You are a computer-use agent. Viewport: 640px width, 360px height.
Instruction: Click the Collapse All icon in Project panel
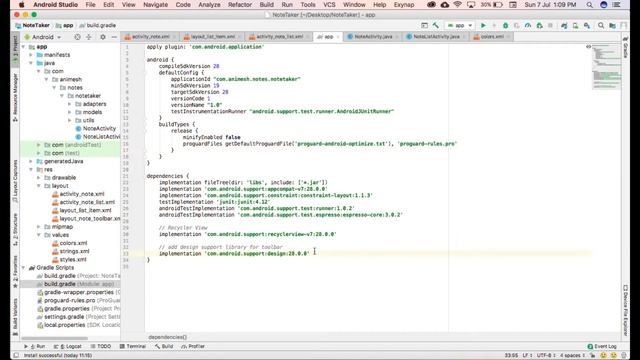click(x=89, y=37)
